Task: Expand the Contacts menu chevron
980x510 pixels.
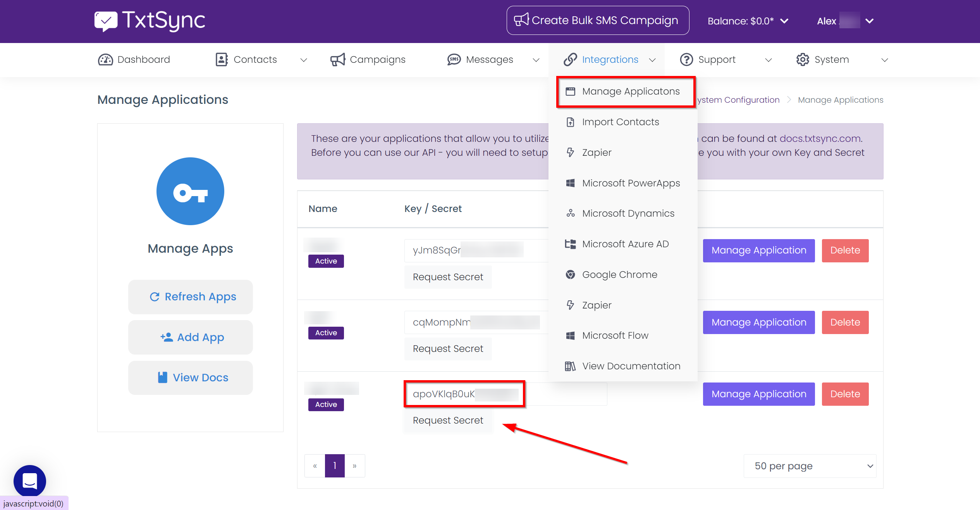Action: (304, 60)
